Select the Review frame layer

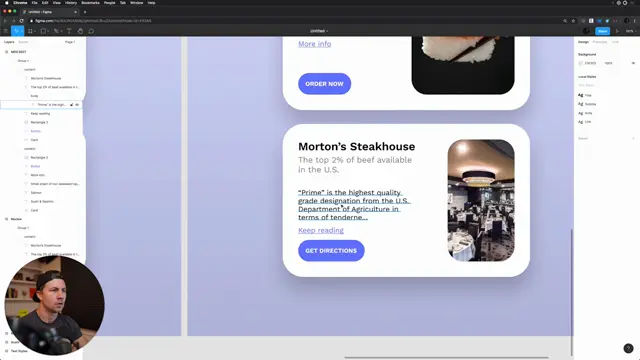tap(16, 219)
